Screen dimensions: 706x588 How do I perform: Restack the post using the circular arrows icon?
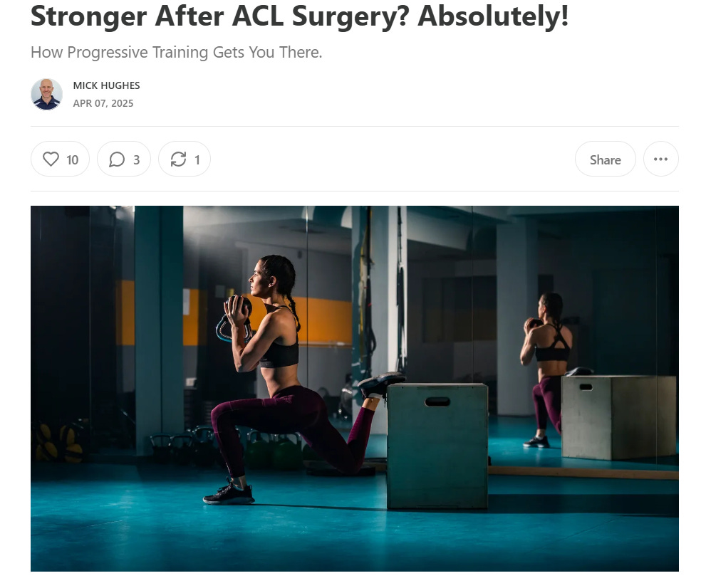[178, 159]
